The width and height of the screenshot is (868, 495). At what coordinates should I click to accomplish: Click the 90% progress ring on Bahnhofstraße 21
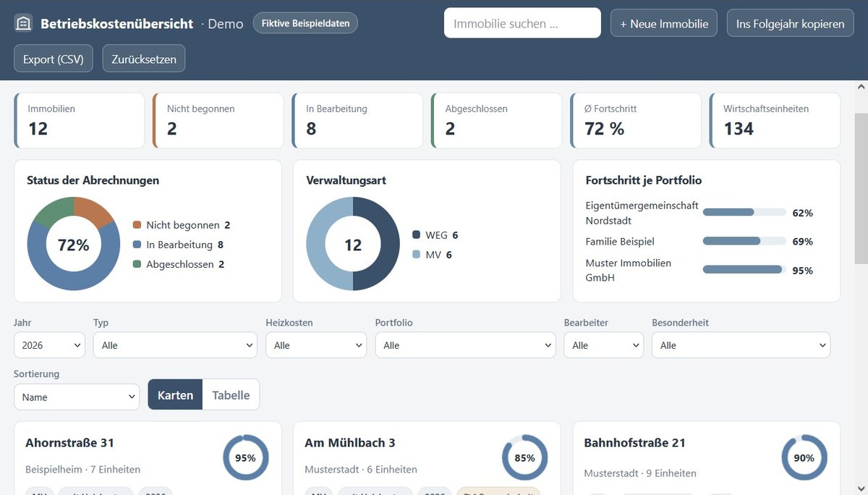tap(804, 457)
